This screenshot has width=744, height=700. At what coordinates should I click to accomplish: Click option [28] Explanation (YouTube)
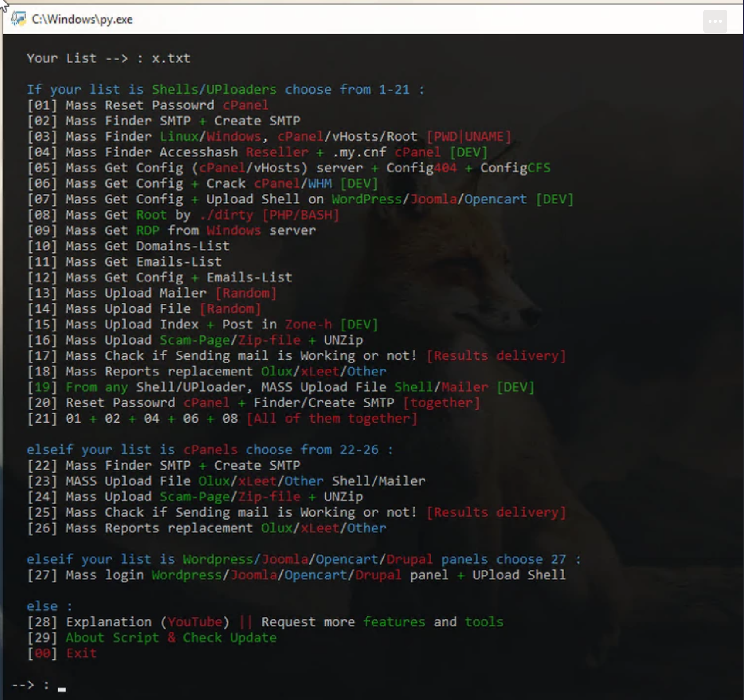(x=265, y=622)
